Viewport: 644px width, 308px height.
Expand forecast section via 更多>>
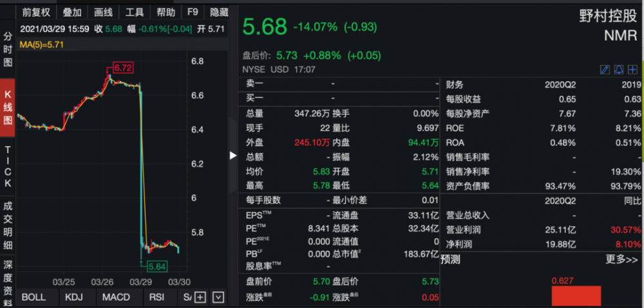(x=621, y=260)
